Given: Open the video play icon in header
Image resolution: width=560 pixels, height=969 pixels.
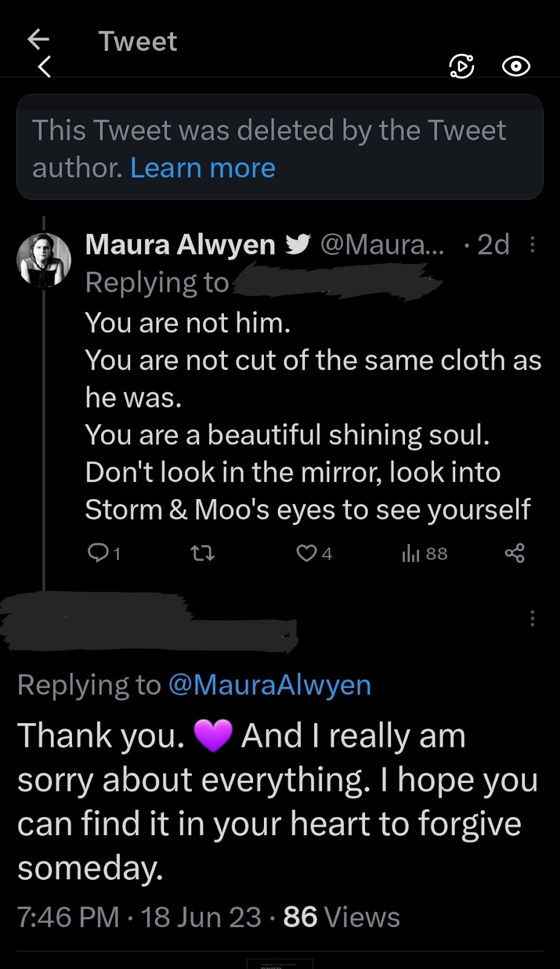Looking at the screenshot, I should [462, 66].
